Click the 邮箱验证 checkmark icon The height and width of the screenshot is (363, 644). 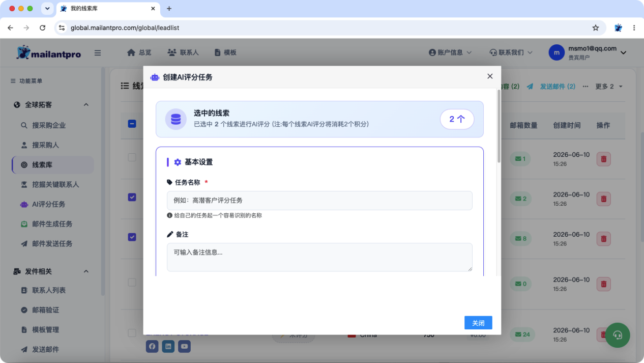(24, 310)
